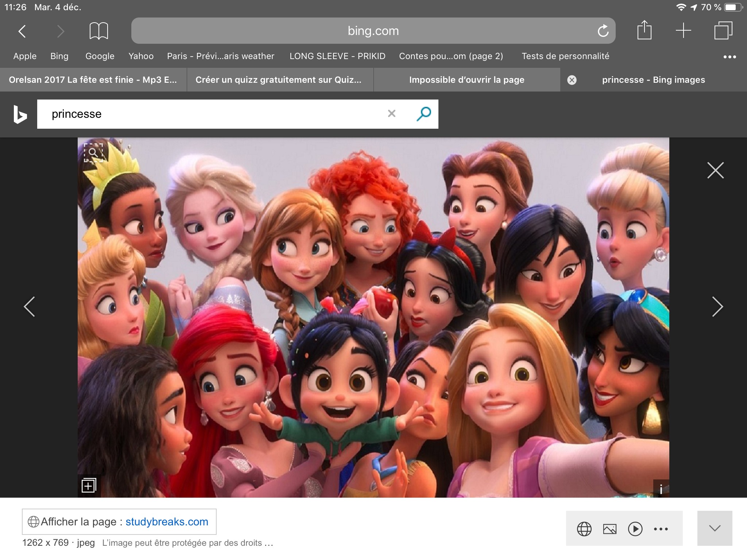The image size is (747, 560).
Task: Go back with Safari's back arrow
Action: pos(22,31)
